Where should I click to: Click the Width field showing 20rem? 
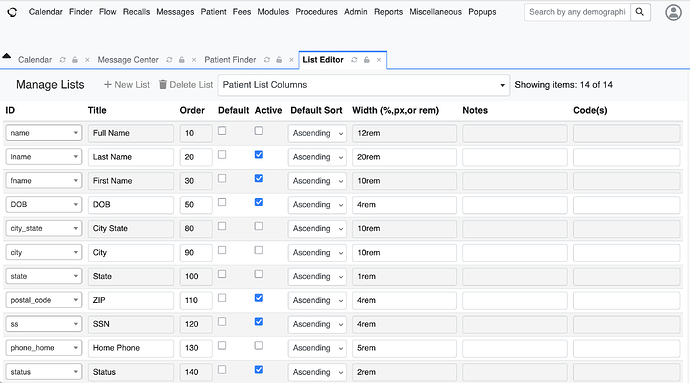404,157
